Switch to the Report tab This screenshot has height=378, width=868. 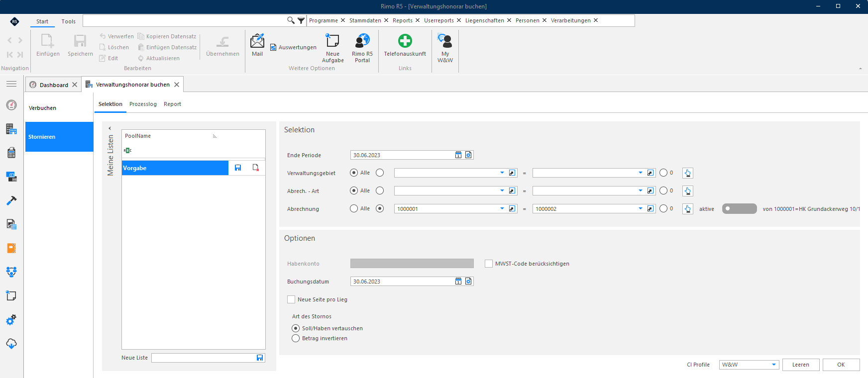(172, 104)
